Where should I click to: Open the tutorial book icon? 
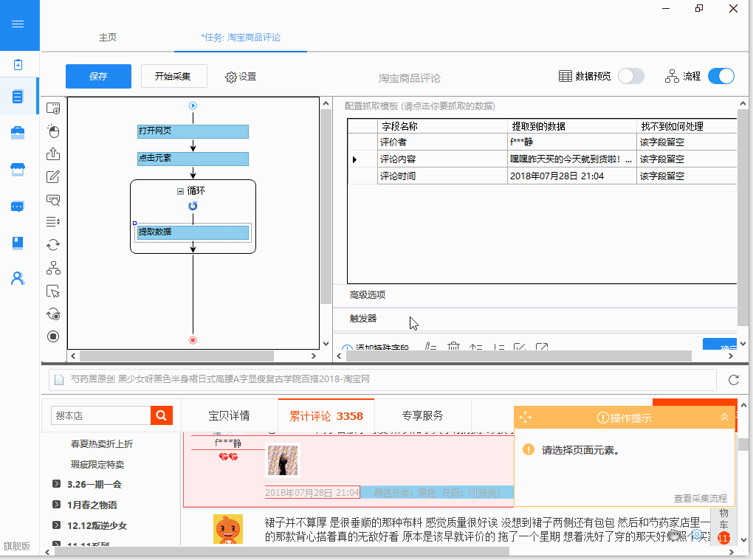18,243
